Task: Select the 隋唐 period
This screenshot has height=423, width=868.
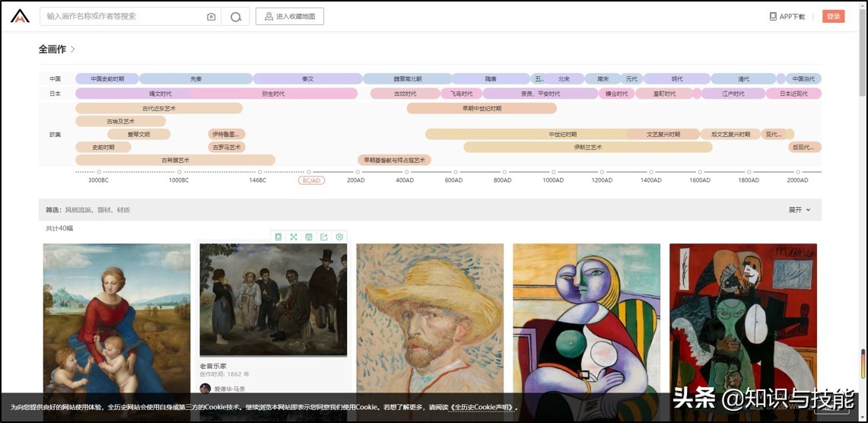Action: [491, 79]
